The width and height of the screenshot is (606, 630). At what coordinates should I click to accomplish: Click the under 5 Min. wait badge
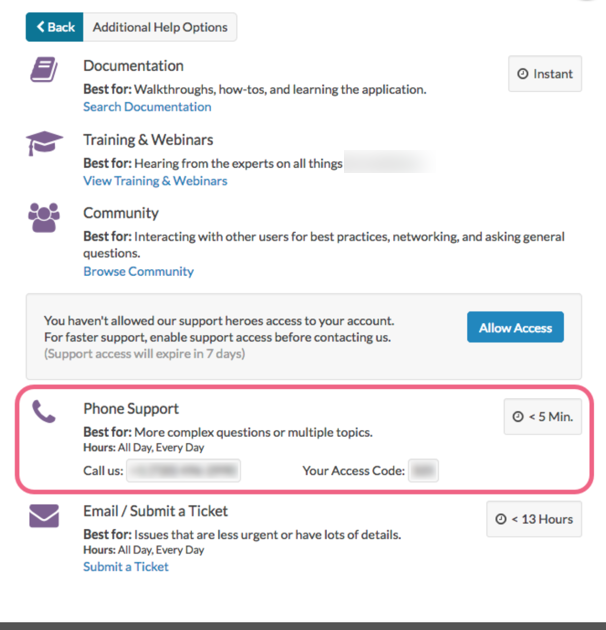click(542, 416)
